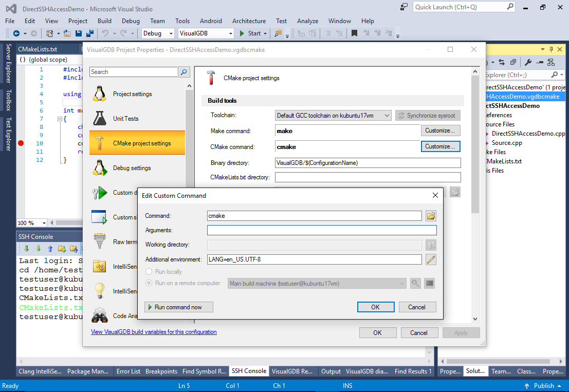
Task: Switch to the Breakpoints tab
Action: click(161, 371)
